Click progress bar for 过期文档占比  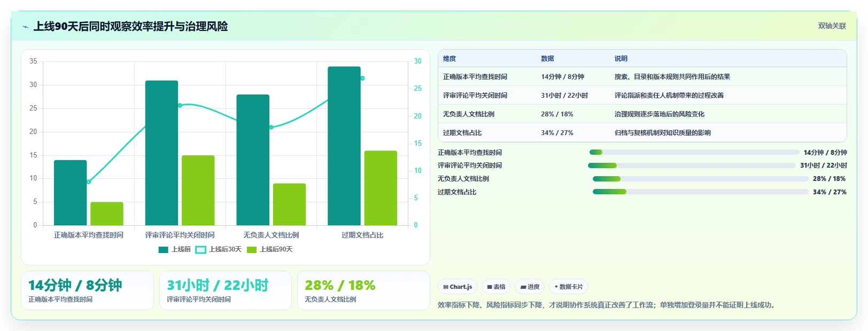[701, 192]
